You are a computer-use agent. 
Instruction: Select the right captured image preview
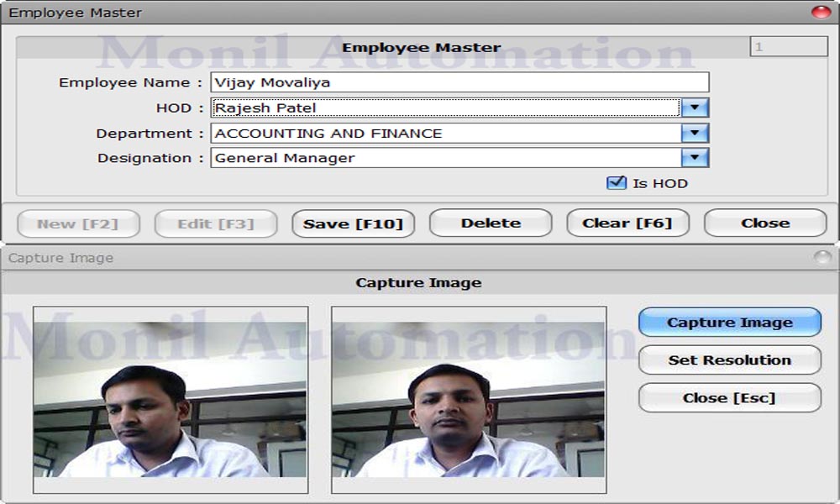[x=469, y=400]
